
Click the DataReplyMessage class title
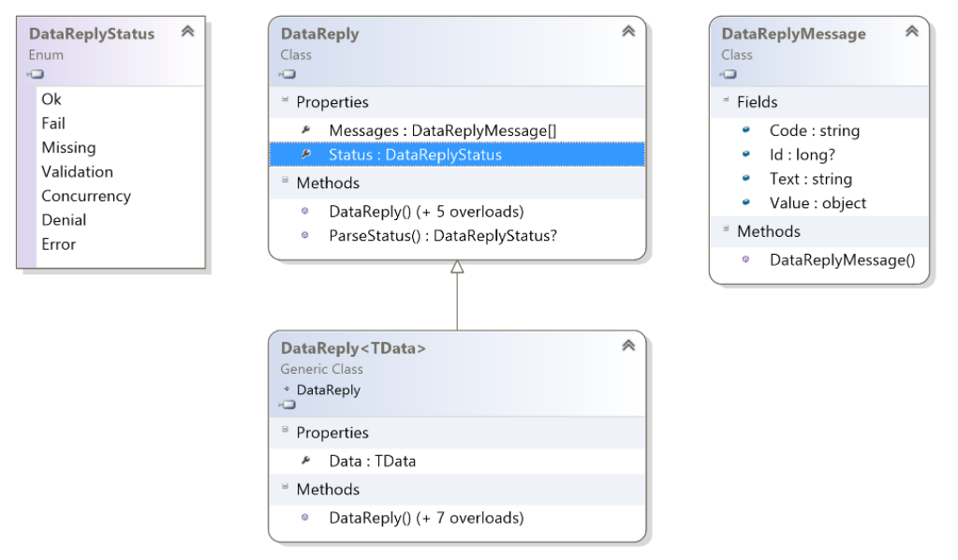click(793, 34)
